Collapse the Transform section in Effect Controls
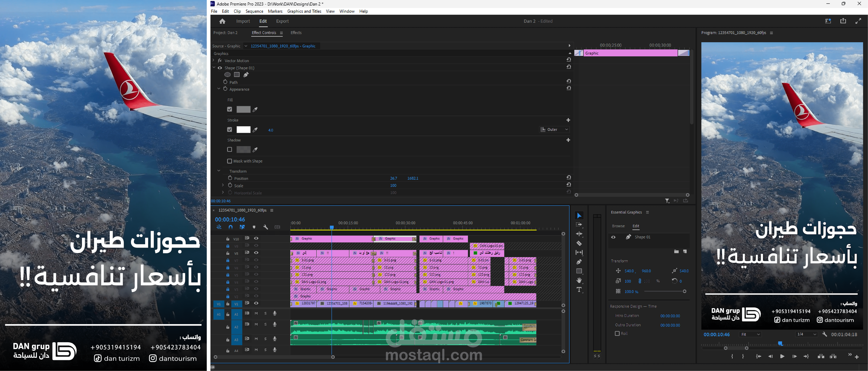This screenshot has width=868, height=371. pyautogui.click(x=219, y=171)
